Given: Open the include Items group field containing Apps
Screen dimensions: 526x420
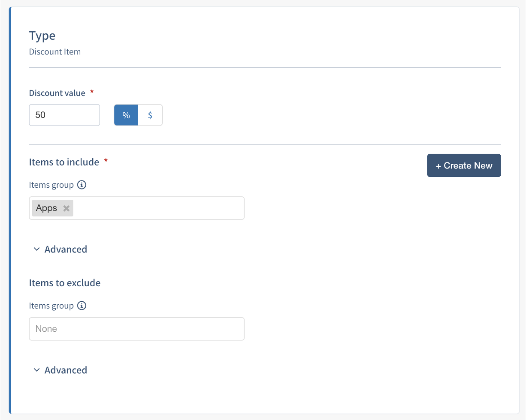Looking at the screenshot, I should [159, 208].
